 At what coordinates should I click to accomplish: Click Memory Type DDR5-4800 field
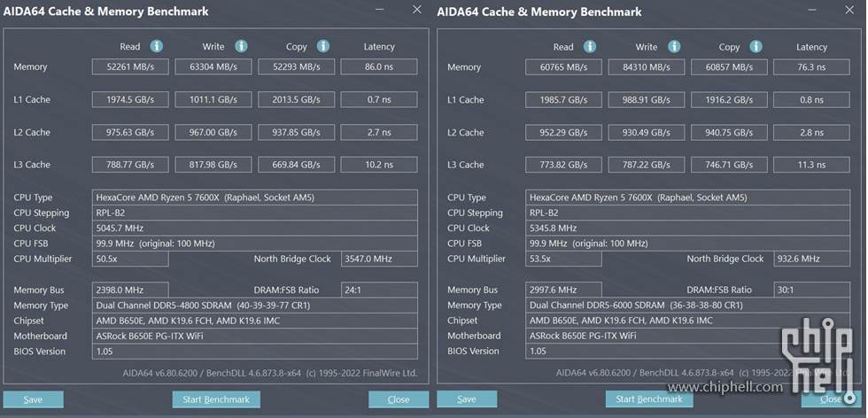tap(255, 305)
